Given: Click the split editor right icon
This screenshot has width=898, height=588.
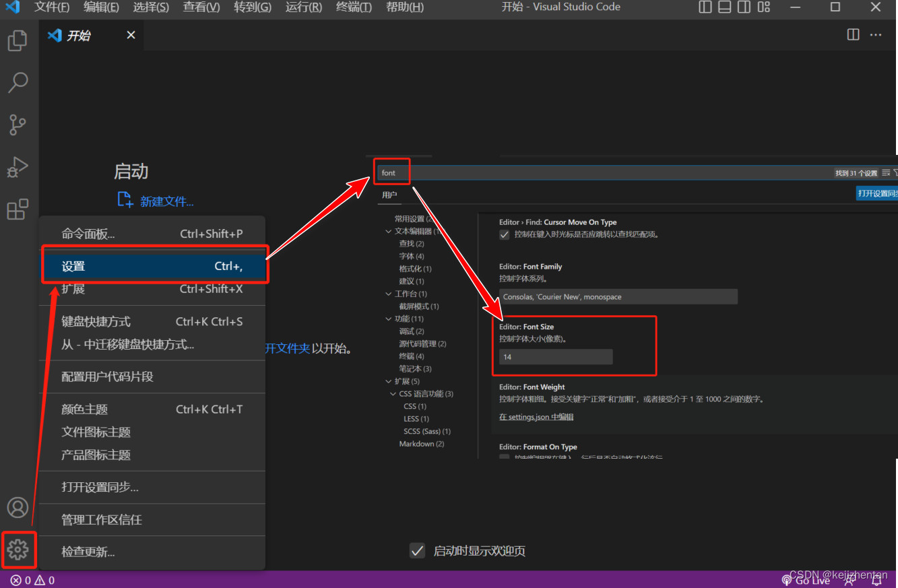Looking at the screenshot, I should tap(853, 34).
